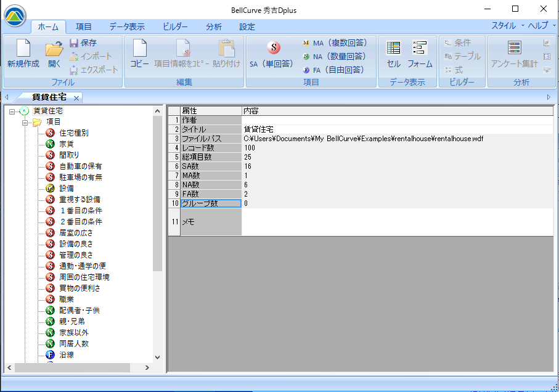559x392 pixels.
Task: Select 通勤・通学の便 item in tree
Action: [83, 266]
